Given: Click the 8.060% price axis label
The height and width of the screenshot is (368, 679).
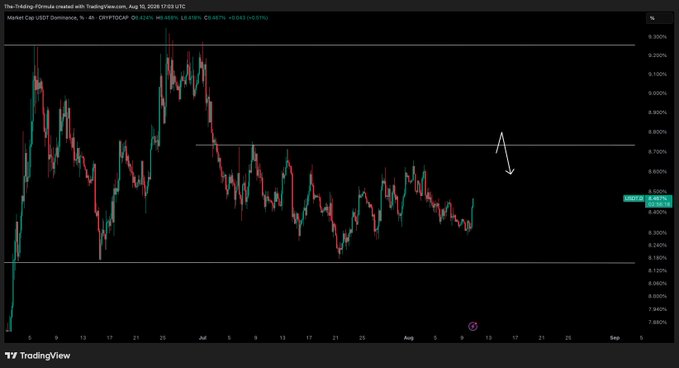Looking at the screenshot, I should (x=657, y=284).
